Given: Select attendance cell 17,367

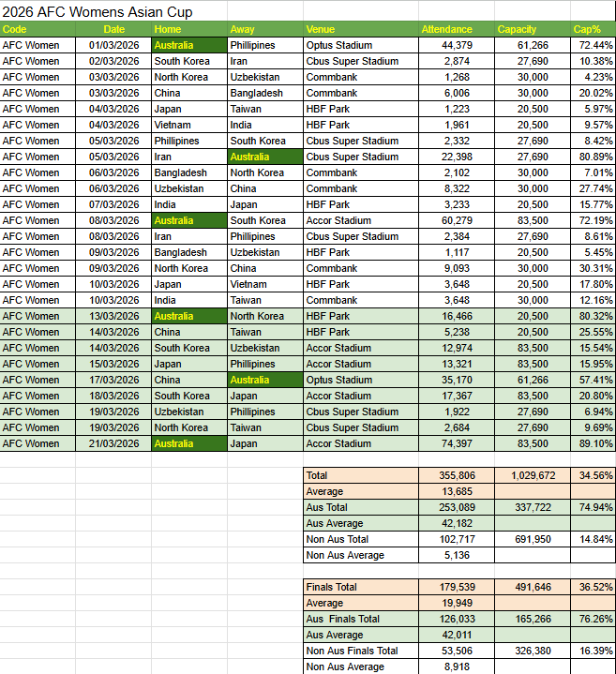Looking at the screenshot, I should click(457, 396).
